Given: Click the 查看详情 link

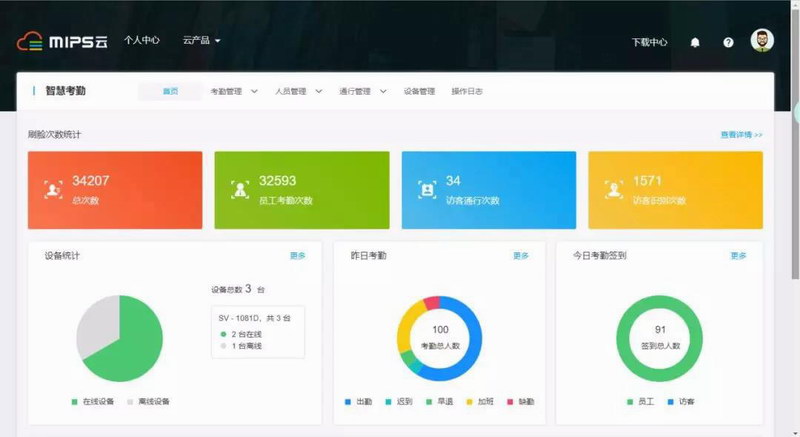Looking at the screenshot, I should coord(741,134).
